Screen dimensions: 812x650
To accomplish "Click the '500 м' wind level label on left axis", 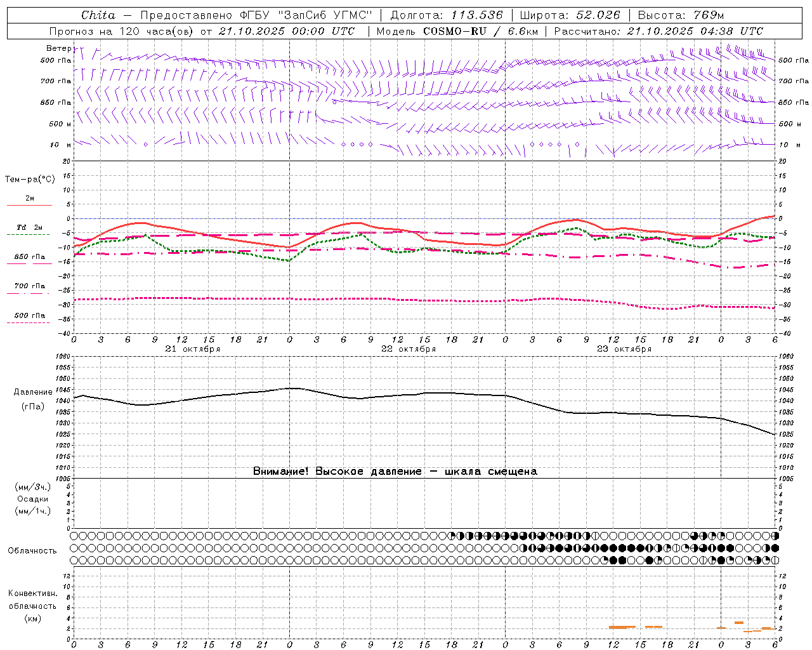I will point(60,124).
